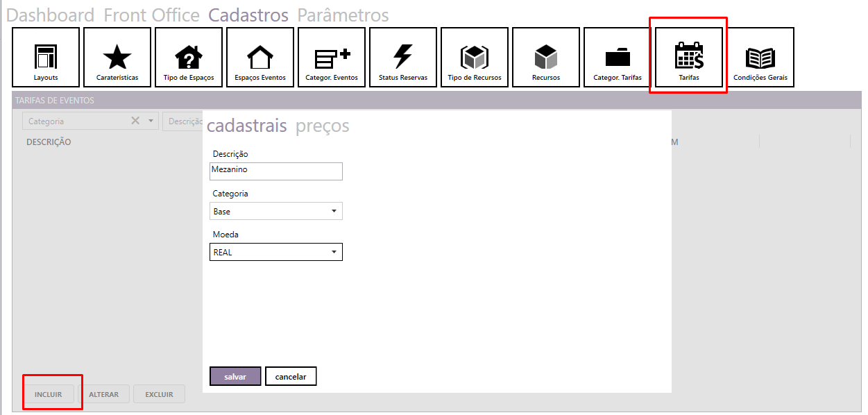Click the Descrição field containing Mezanino

pos(275,171)
